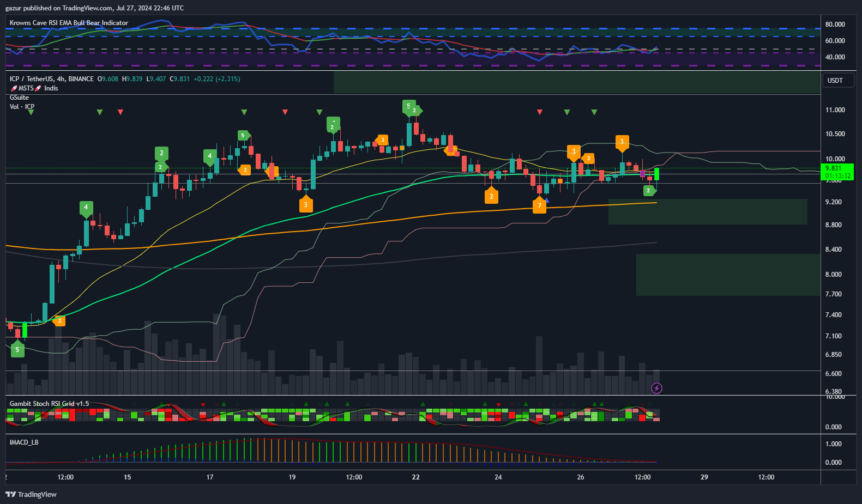This screenshot has height=504, width=862.
Task: Click the 6.380 price axis label
Action: [833, 391]
